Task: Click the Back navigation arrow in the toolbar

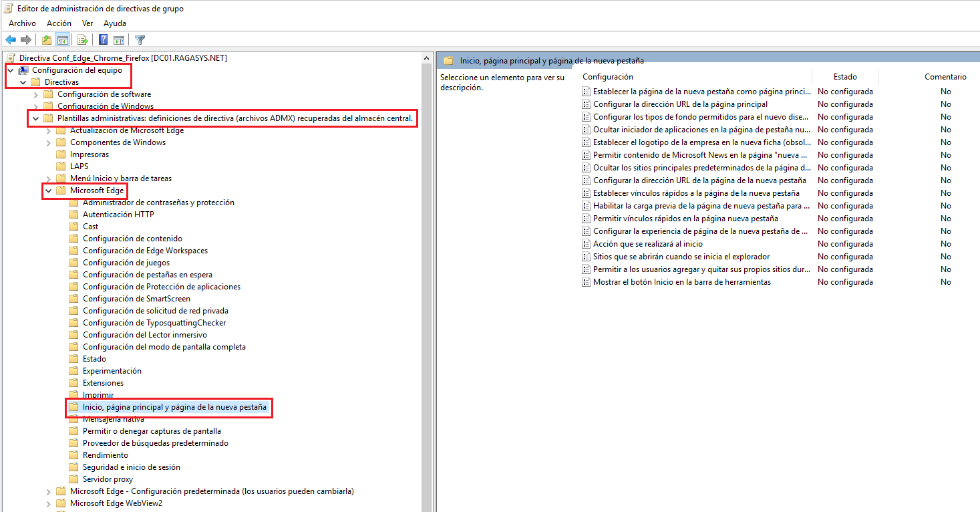Action: coord(10,39)
